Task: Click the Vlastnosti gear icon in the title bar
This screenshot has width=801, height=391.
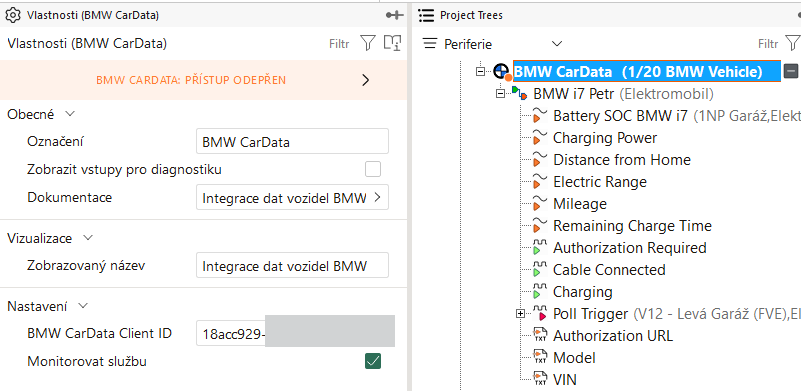Action: click(x=12, y=15)
